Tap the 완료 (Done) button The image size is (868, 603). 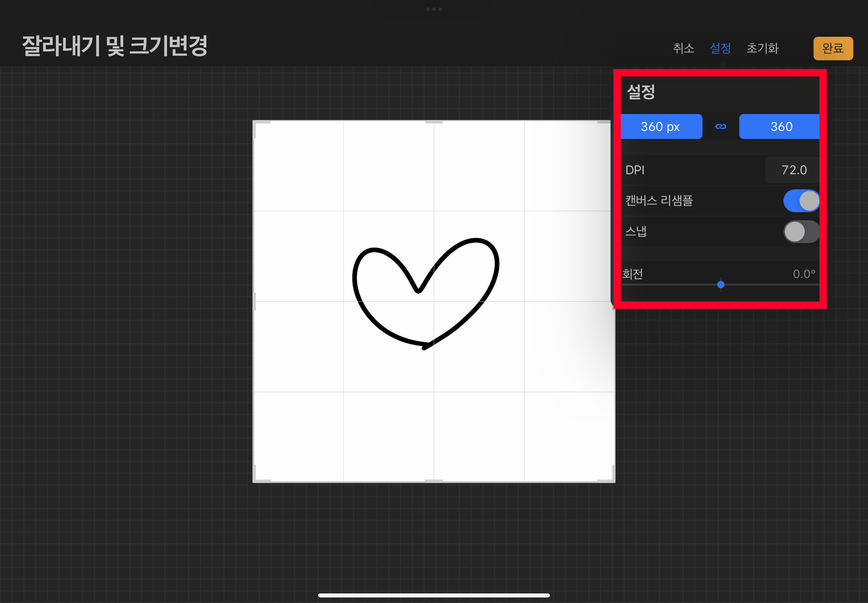point(833,49)
